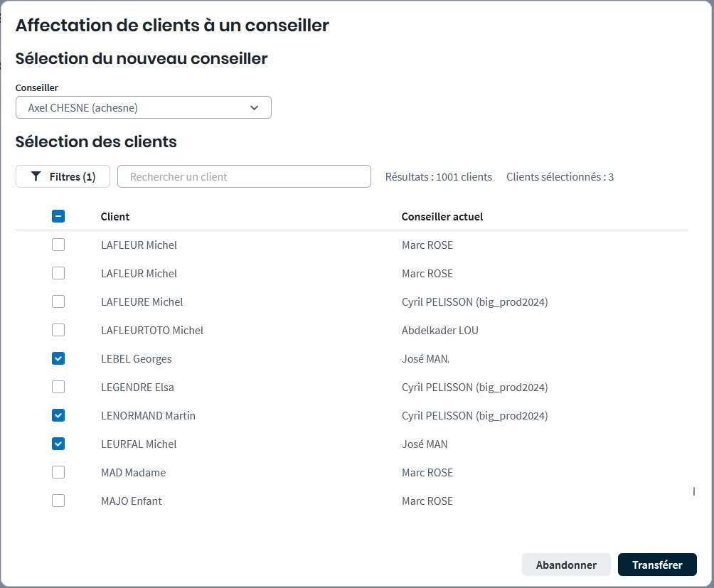This screenshot has height=588, width=714.
Task: Uncheck the LEURFAL Michel row checkbox
Action: pos(58,444)
